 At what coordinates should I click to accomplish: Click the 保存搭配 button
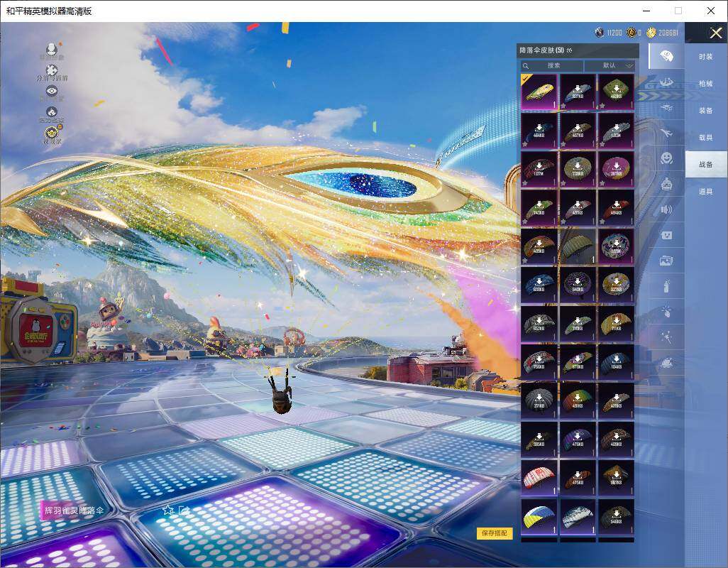click(x=495, y=533)
